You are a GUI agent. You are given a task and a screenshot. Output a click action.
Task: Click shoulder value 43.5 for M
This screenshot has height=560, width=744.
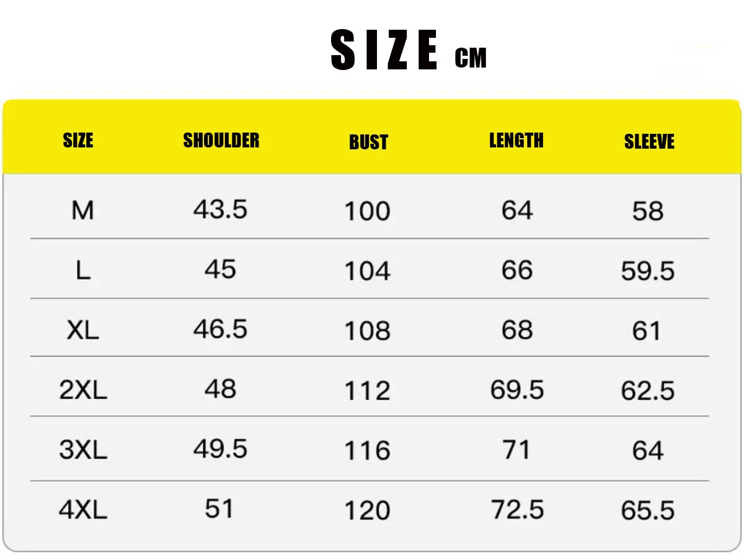coord(220,210)
